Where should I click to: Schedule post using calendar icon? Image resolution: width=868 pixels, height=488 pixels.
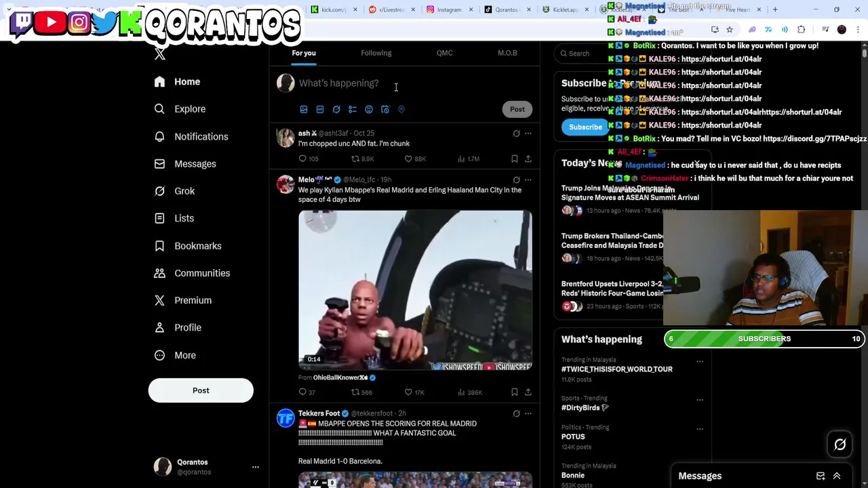pyautogui.click(x=385, y=109)
